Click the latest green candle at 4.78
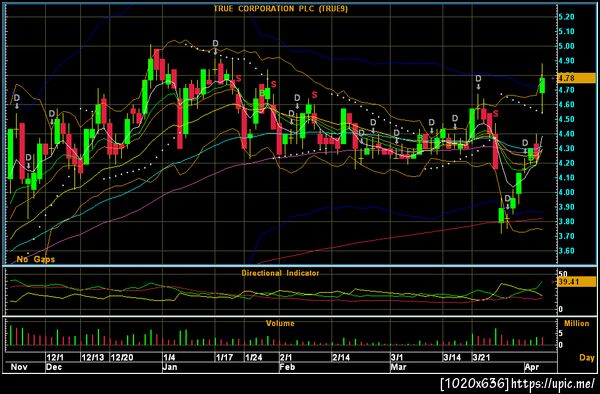 pos(542,86)
